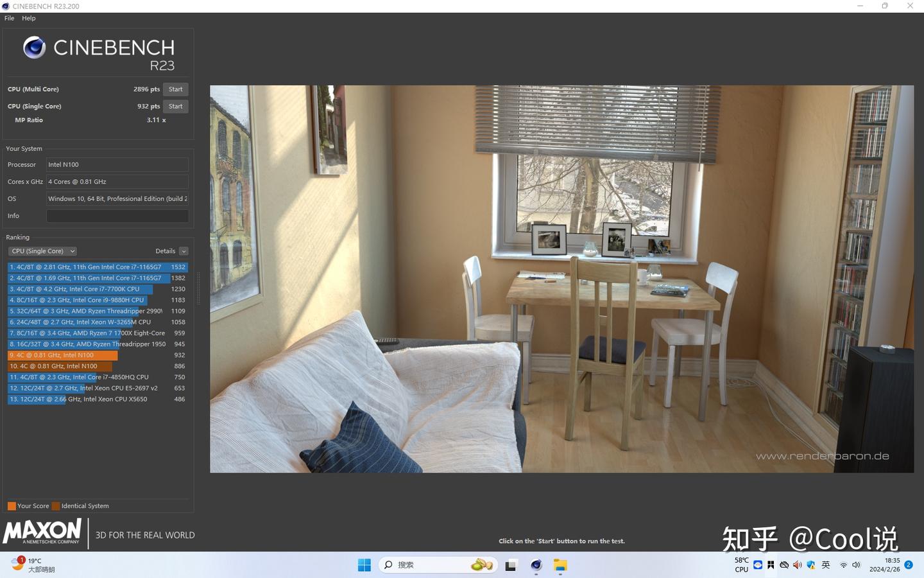Expand the ranking Details dropdown arrow
Image resolution: width=924 pixels, height=578 pixels.
tap(184, 251)
